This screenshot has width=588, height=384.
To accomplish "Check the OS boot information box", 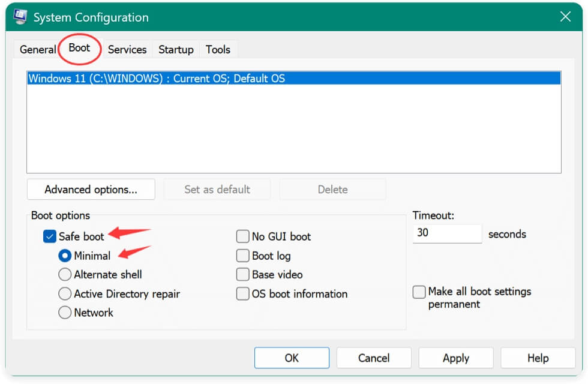I will pyautogui.click(x=242, y=294).
